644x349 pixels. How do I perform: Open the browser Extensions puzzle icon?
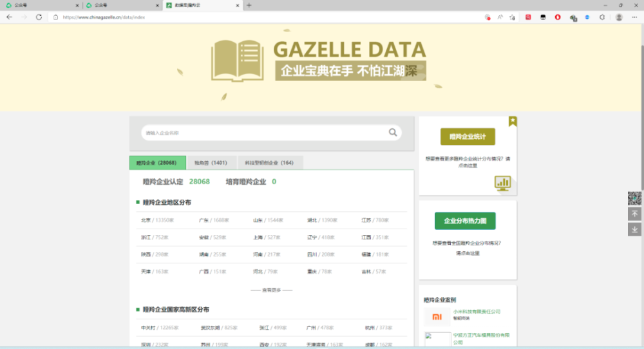point(602,17)
